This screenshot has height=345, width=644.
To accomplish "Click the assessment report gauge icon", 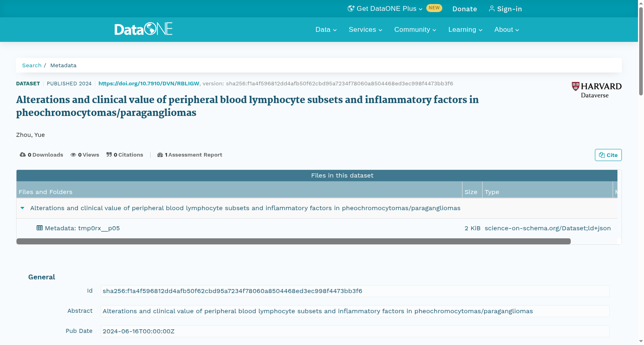I will [160, 155].
